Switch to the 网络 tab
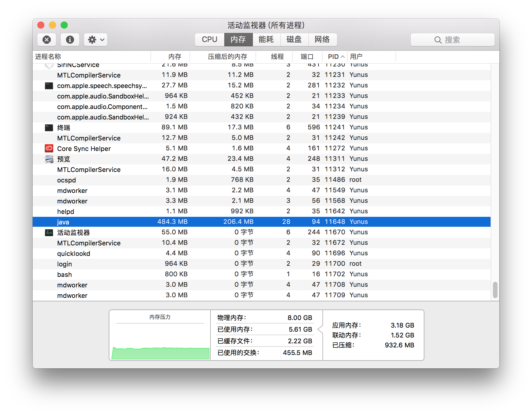 (x=323, y=40)
